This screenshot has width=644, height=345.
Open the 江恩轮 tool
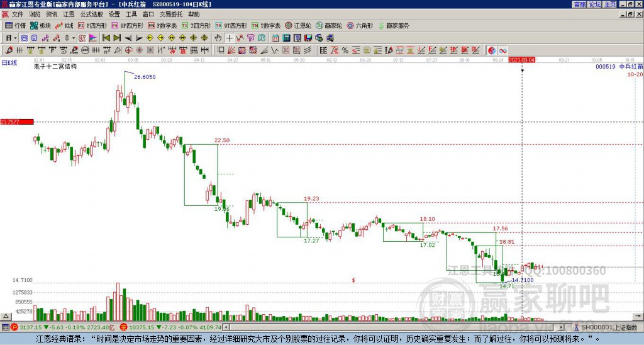(298, 25)
